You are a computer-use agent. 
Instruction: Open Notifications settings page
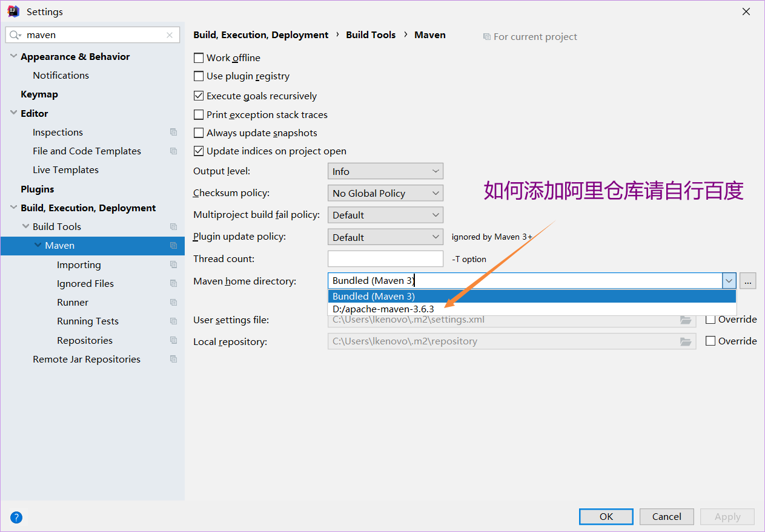pyautogui.click(x=61, y=75)
